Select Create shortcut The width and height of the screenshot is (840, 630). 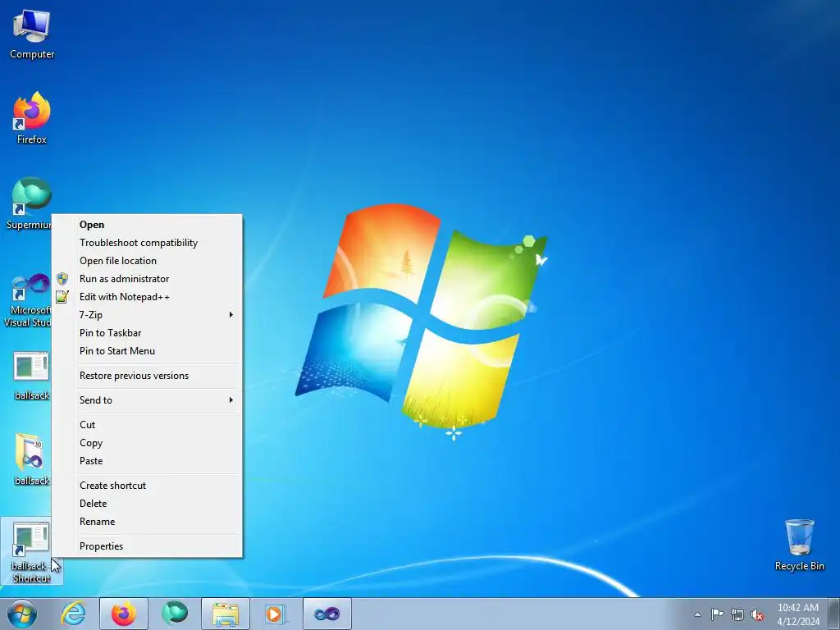tap(148, 486)
